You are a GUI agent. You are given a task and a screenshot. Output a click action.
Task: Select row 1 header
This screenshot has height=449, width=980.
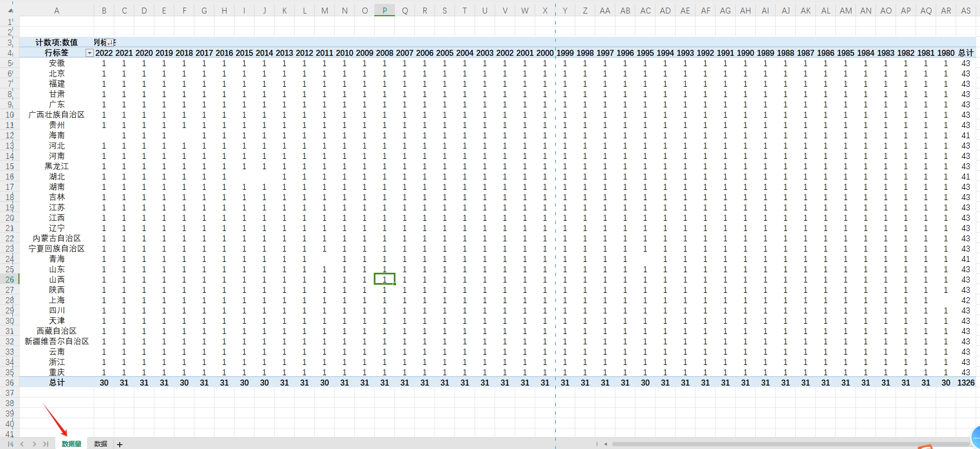pos(10,22)
